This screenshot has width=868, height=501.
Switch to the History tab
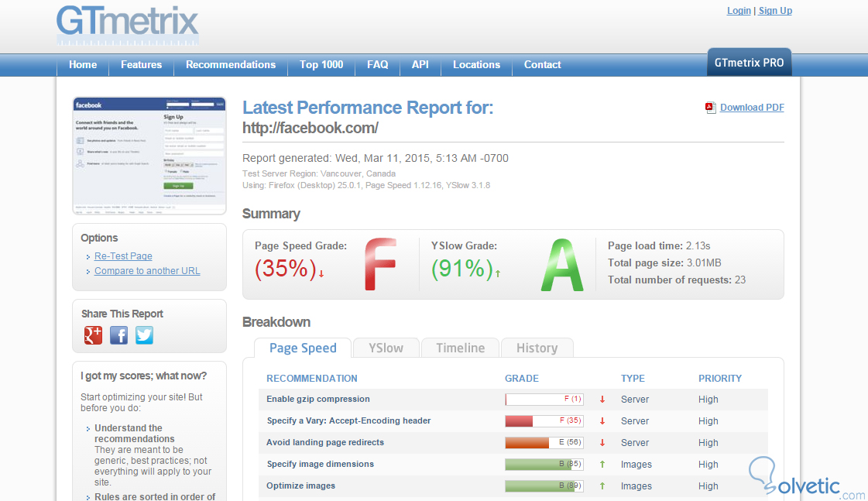coord(537,348)
